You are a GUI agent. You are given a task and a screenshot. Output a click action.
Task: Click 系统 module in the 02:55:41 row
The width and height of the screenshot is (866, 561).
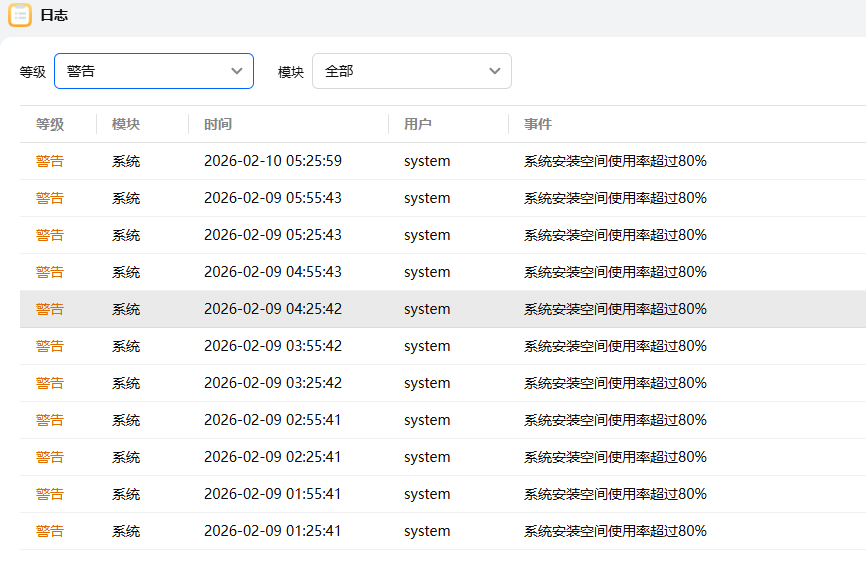[126, 420]
